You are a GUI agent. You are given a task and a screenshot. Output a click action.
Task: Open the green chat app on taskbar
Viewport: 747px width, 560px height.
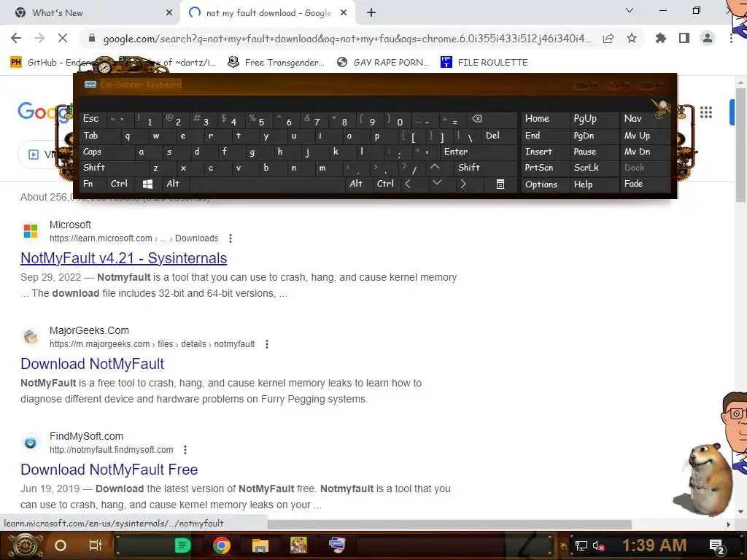pyautogui.click(x=182, y=545)
